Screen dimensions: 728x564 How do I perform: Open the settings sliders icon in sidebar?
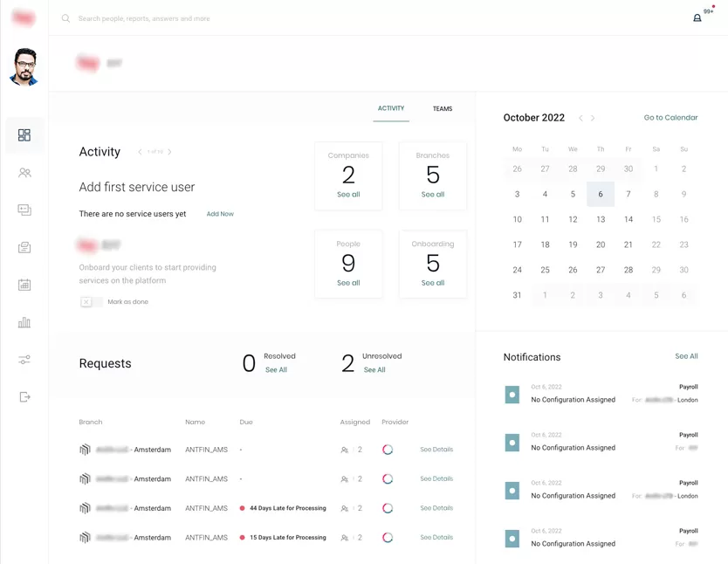24,360
